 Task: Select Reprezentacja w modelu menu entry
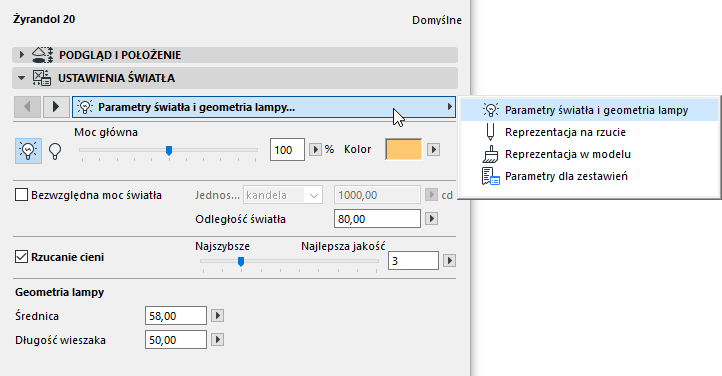(589, 154)
